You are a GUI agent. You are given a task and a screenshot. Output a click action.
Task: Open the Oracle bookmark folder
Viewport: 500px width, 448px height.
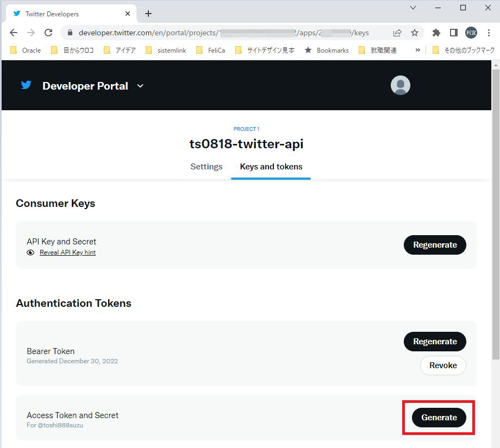[26, 50]
